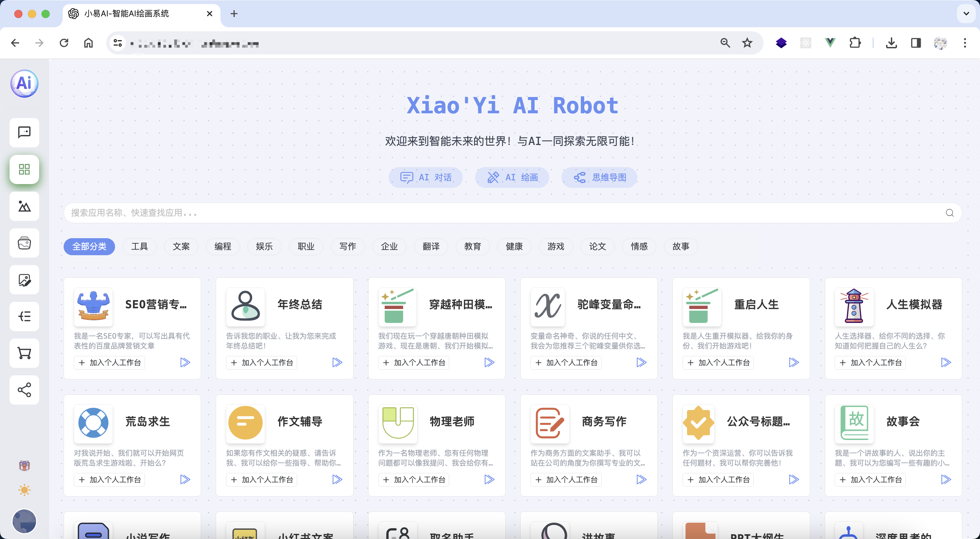Open the chat icon in left sidebar

24,132
